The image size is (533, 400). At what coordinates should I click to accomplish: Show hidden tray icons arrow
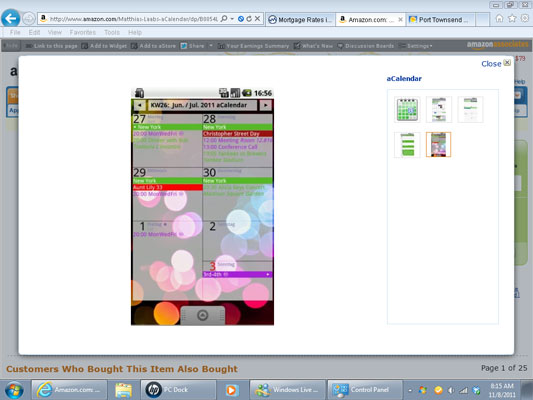[410, 390]
